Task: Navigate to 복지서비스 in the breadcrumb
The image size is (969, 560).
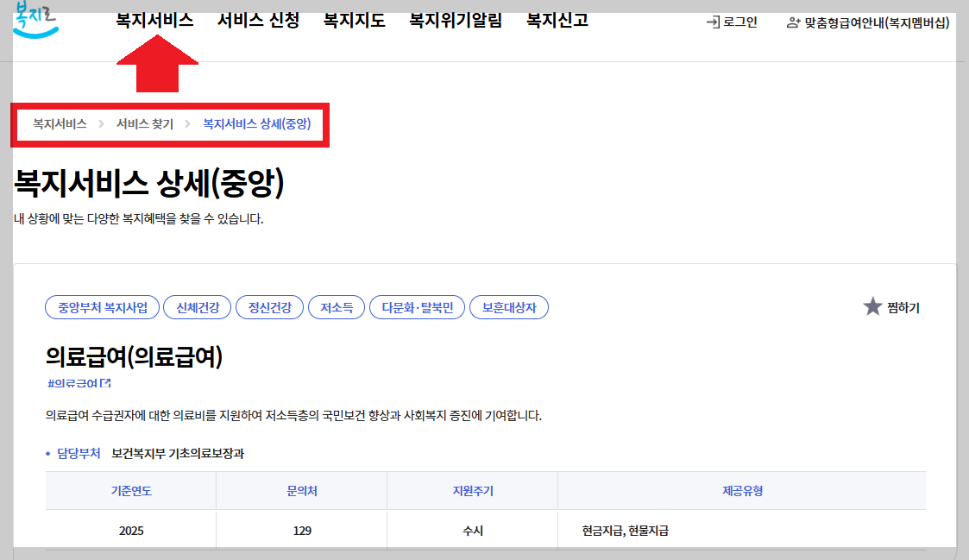Action: tap(58, 123)
